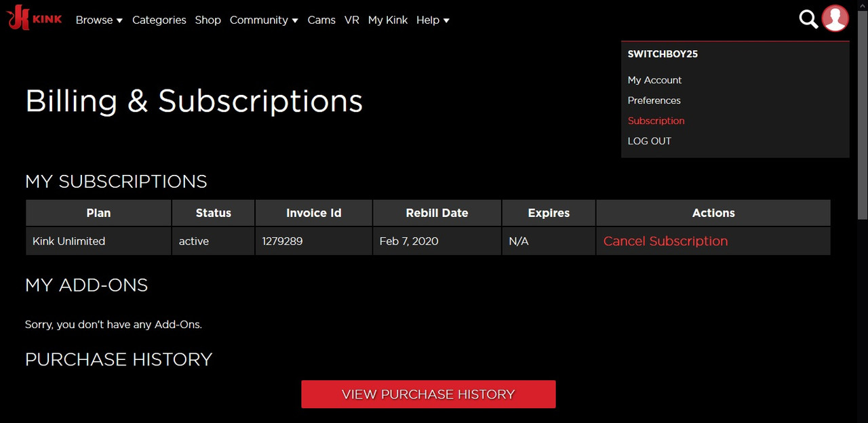Go to the Shop page
868x423 pixels.
208,20
